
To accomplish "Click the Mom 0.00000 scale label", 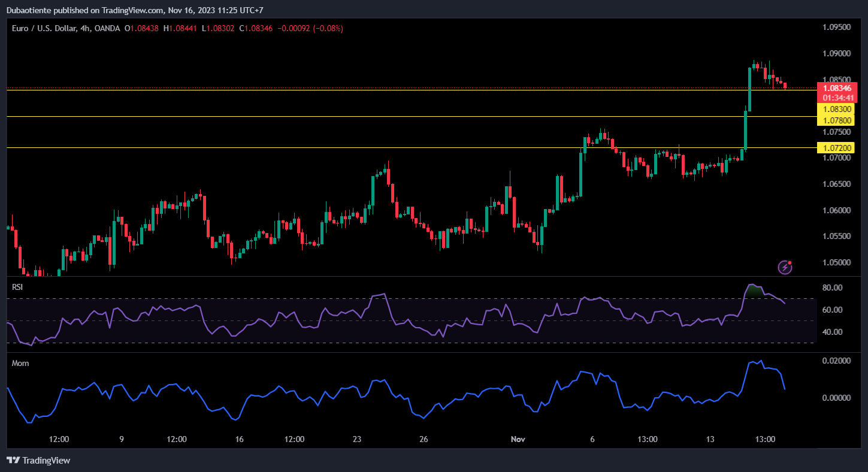I will point(837,398).
